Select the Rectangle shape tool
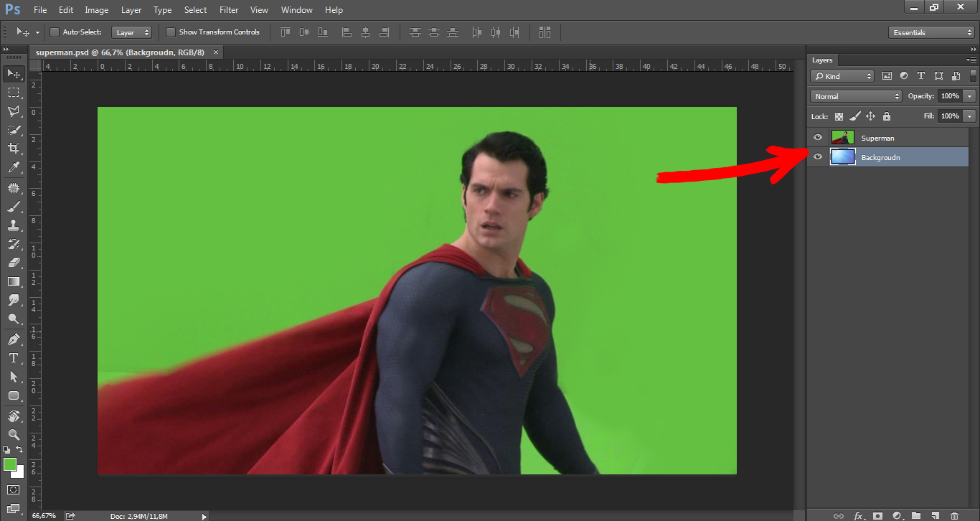Image resolution: width=980 pixels, height=521 pixels. 14,395
